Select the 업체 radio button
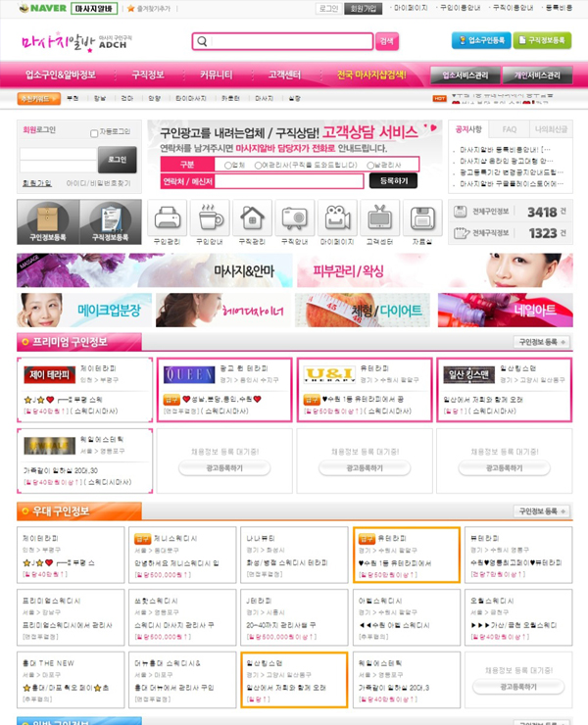 point(227,165)
